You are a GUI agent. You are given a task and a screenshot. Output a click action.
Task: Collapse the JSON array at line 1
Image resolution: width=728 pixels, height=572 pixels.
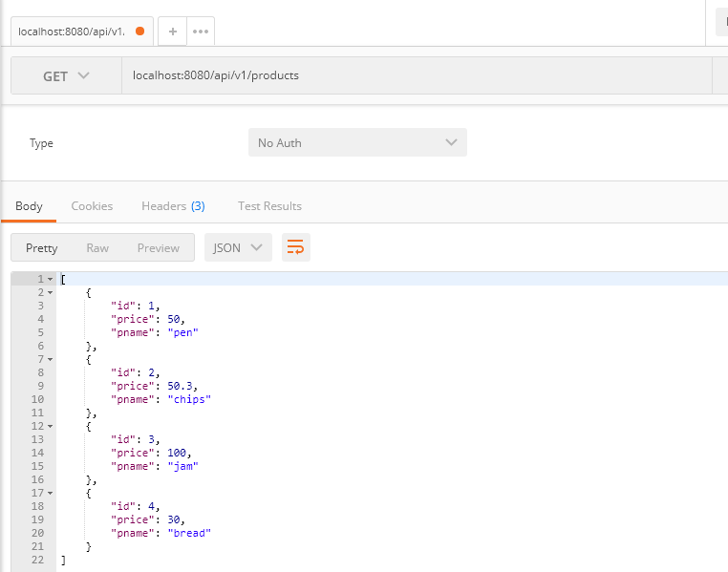point(50,279)
